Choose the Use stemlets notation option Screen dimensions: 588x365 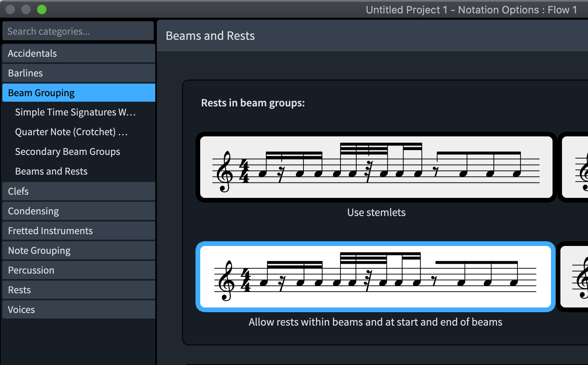[376, 167]
